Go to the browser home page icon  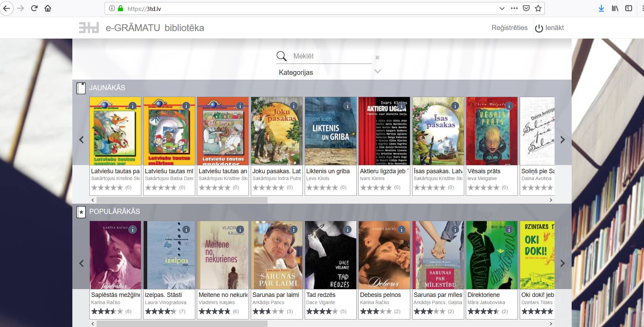point(48,8)
